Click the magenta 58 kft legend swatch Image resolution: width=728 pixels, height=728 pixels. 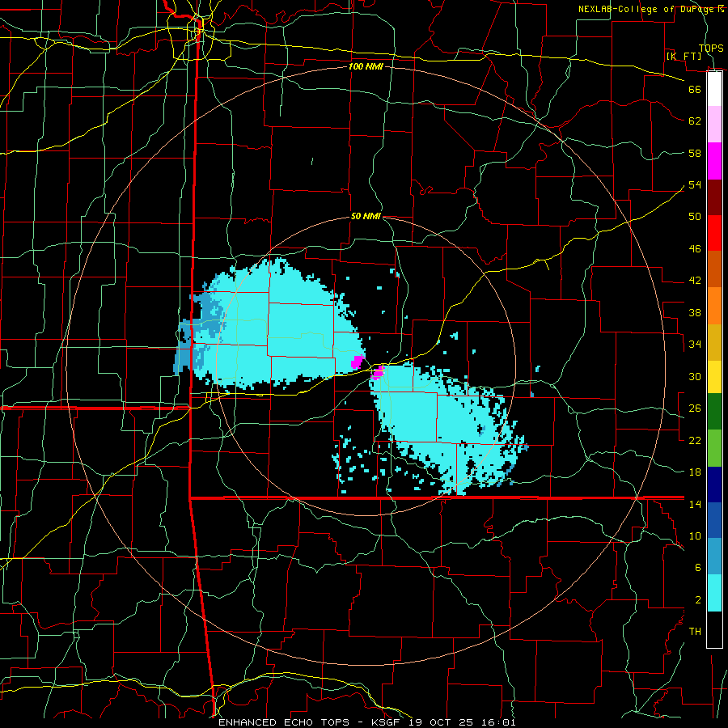(714, 161)
